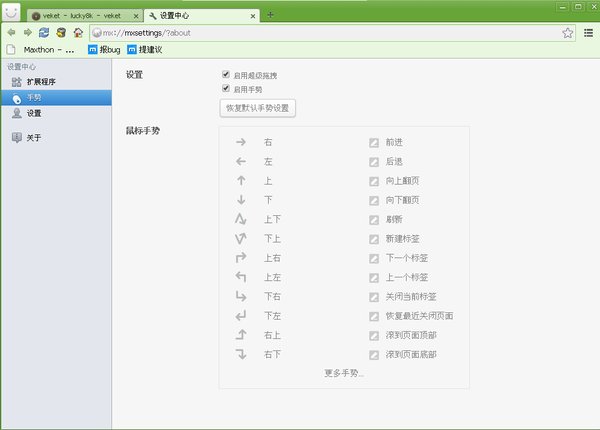Open the main menu hamburger icon
This screenshot has width=600, height=430.
click(589, 33)
